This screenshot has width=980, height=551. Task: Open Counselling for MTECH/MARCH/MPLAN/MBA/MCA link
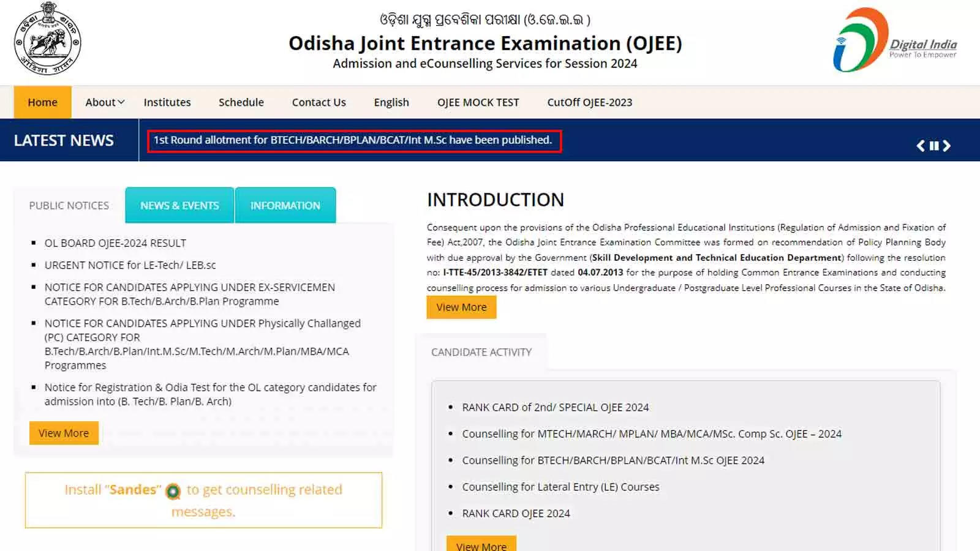(652, 433)
